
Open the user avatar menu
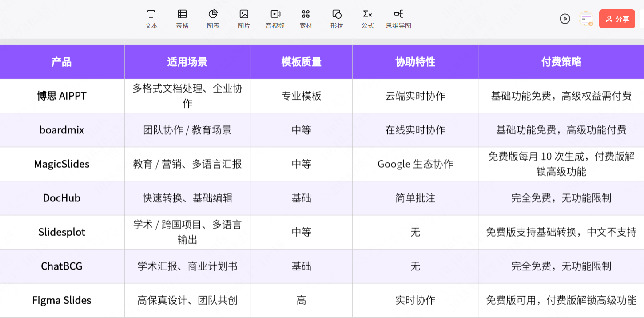[586, 19]
